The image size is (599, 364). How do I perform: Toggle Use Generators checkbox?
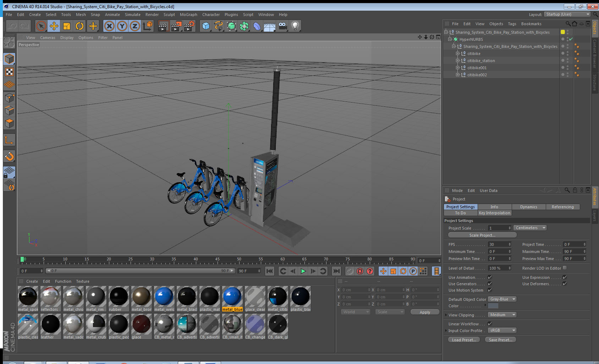click(x=490, y=283)
